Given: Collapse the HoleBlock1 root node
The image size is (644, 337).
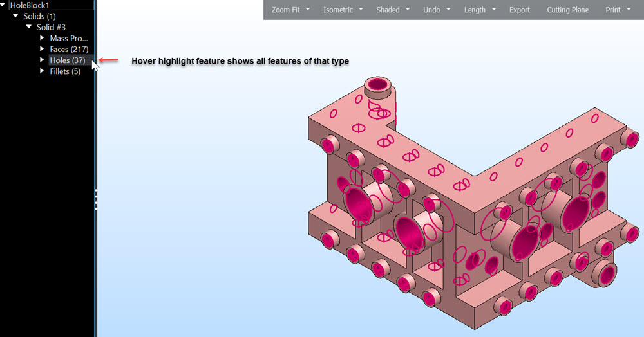Looking at the screenshot, I should [x=4, y=5].
